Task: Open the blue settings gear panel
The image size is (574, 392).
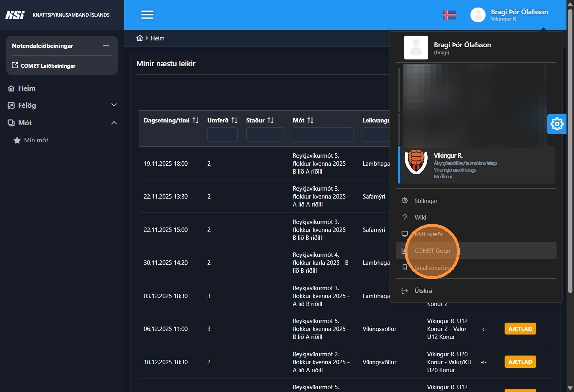Action: (557, 124)
